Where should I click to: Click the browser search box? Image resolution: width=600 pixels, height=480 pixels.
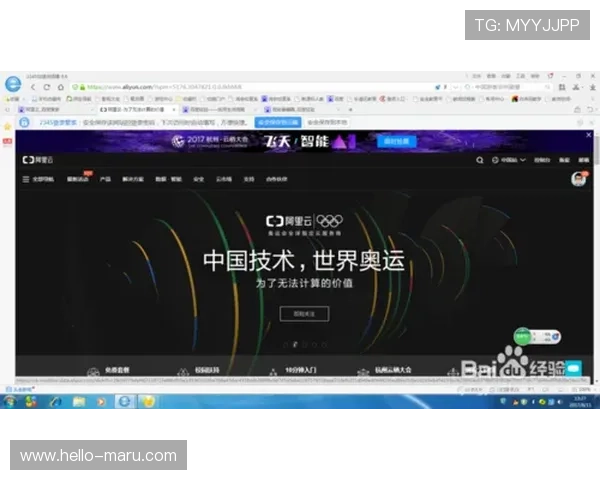click(x=507, y=87)
